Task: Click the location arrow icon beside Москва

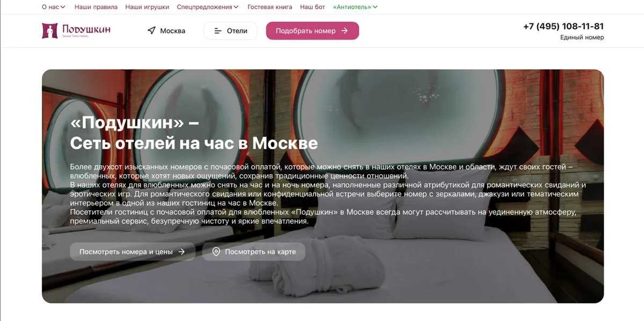Action: click(x=151, y=31)
